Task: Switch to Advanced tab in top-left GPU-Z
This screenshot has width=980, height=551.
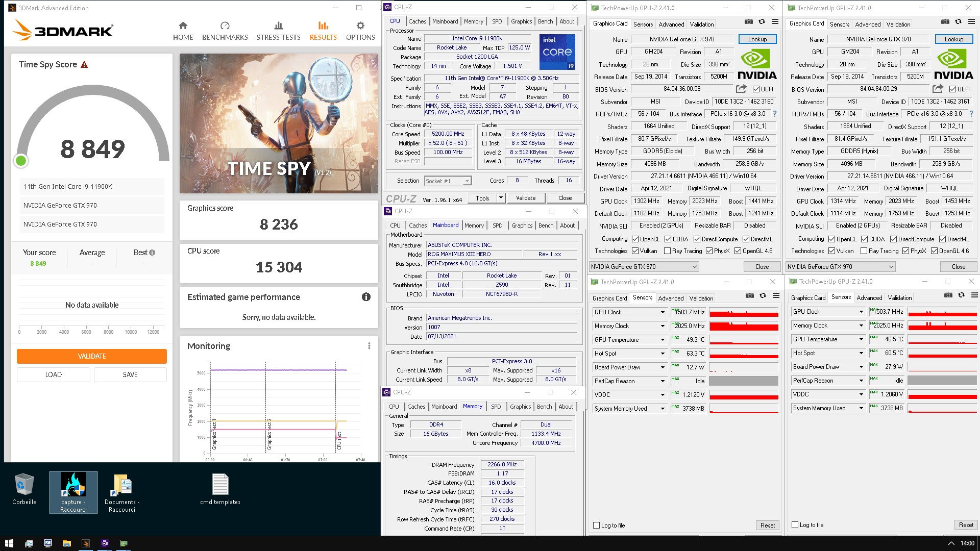Action: coord(671,24)
